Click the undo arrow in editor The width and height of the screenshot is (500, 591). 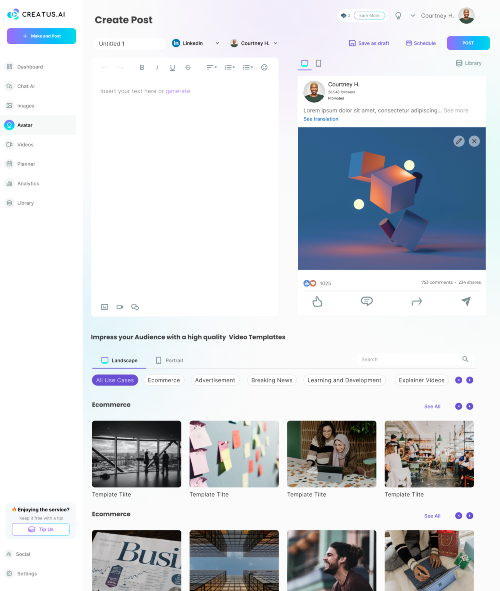coord(104,67)
